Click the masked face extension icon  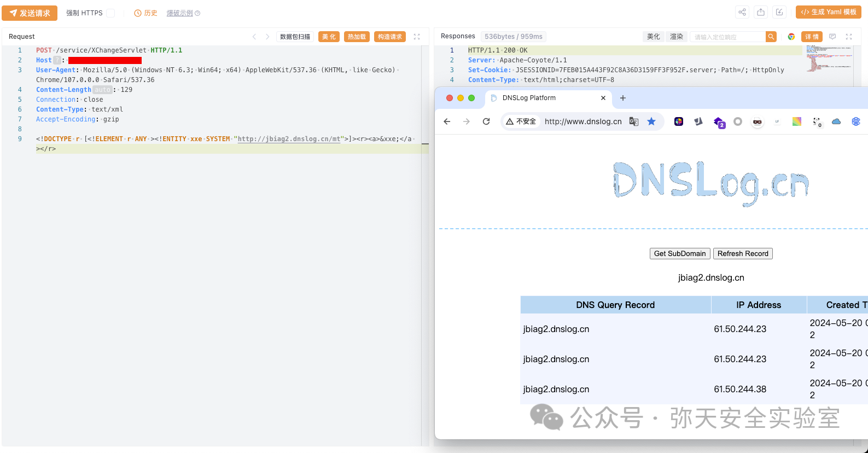click(x=758, y=122)
